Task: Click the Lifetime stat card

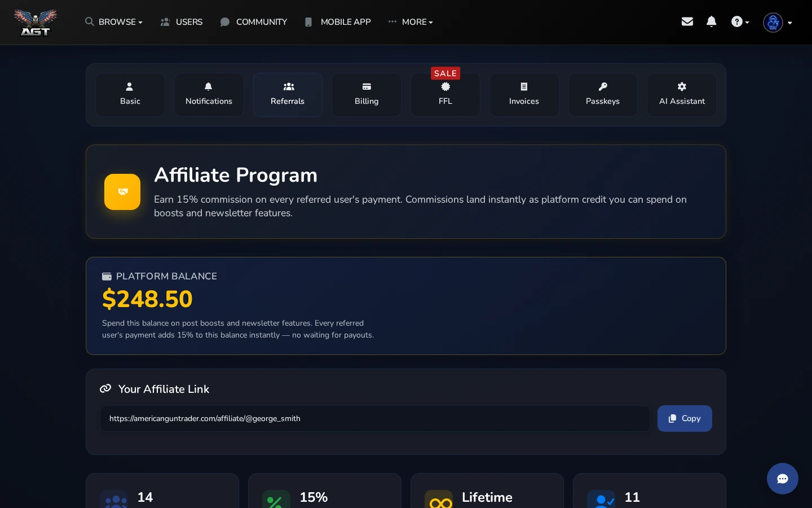Action: (x=487, y=491)
